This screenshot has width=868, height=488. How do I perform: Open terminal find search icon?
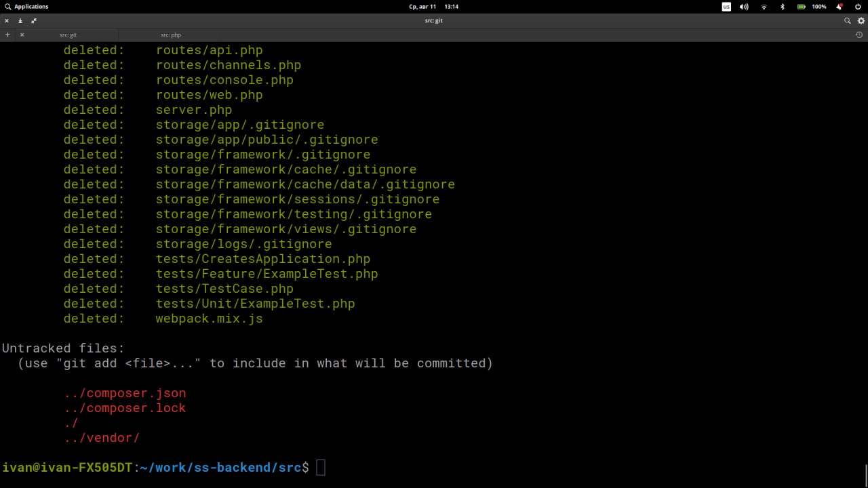click(847, 21)
